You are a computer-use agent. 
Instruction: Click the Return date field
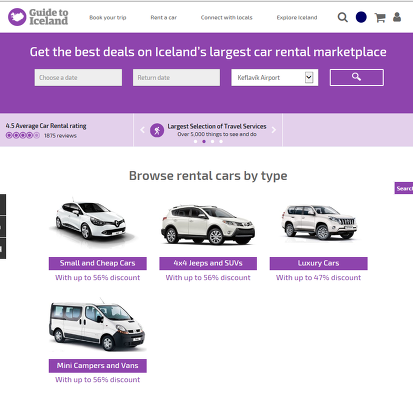click(x=176, y=78)
